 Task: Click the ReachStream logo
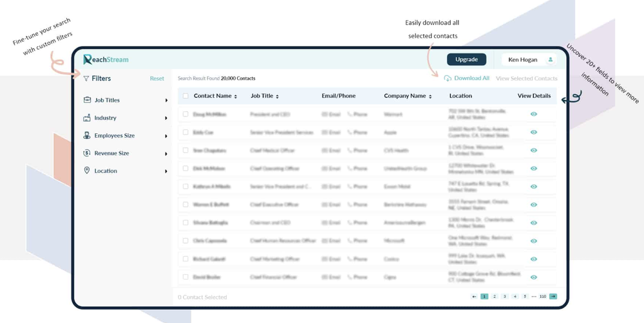[106, 59]
